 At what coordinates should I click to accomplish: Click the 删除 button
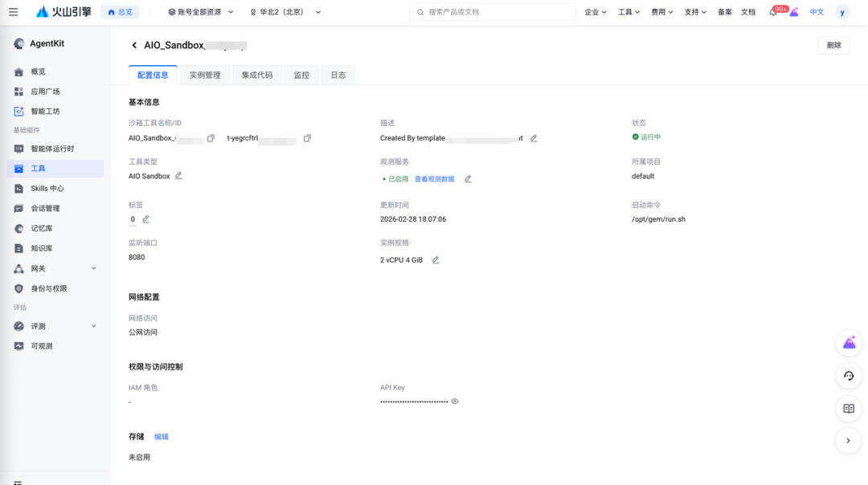pos(833,45)
